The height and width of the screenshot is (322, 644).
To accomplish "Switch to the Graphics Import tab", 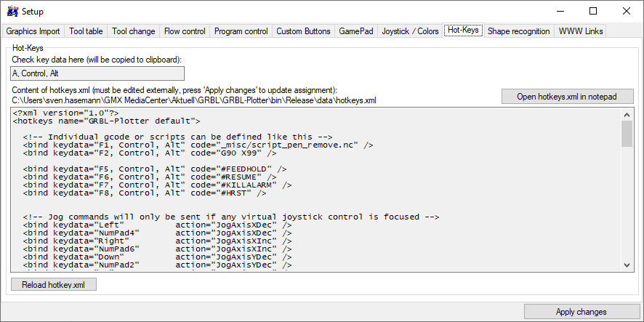I will tap(33, 31).
